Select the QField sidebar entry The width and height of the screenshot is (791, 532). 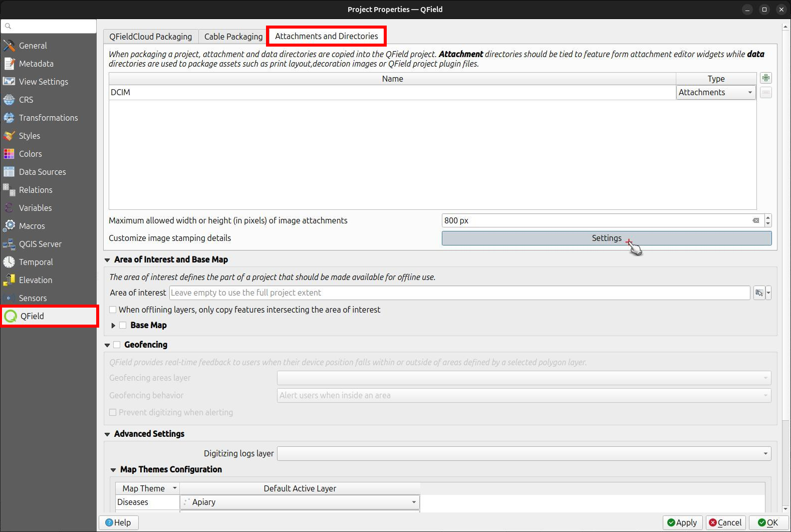49,316
